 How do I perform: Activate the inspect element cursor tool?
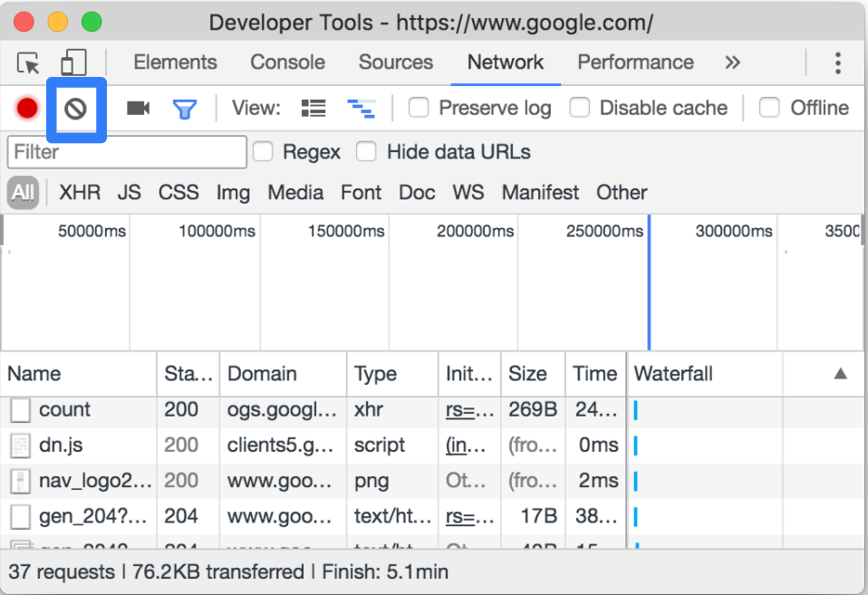pos(28,63)
